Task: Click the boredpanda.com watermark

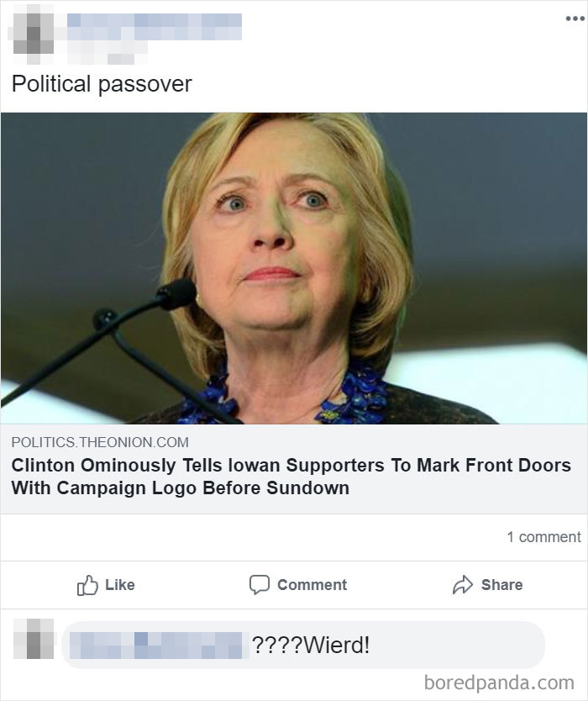Action: pyautogui.click(x=499, y=683)
